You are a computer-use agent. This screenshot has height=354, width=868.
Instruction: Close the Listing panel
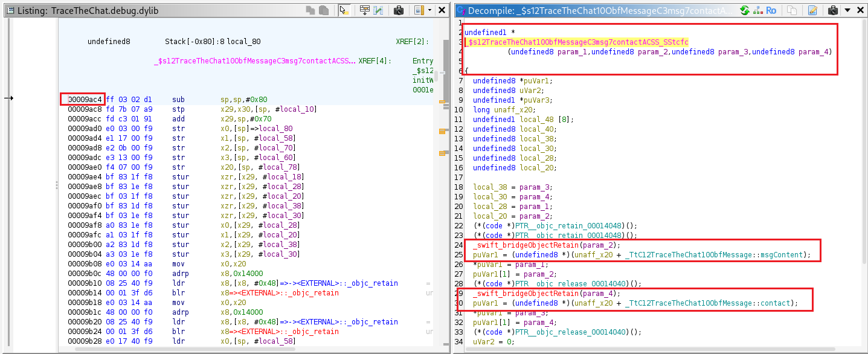(442, 10)
